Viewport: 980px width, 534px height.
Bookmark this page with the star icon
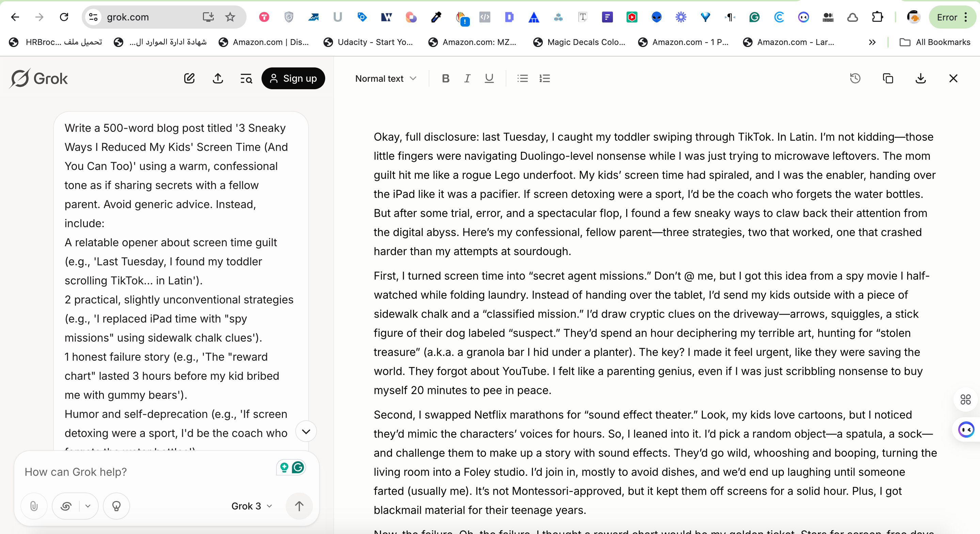(x=230, y=17)
